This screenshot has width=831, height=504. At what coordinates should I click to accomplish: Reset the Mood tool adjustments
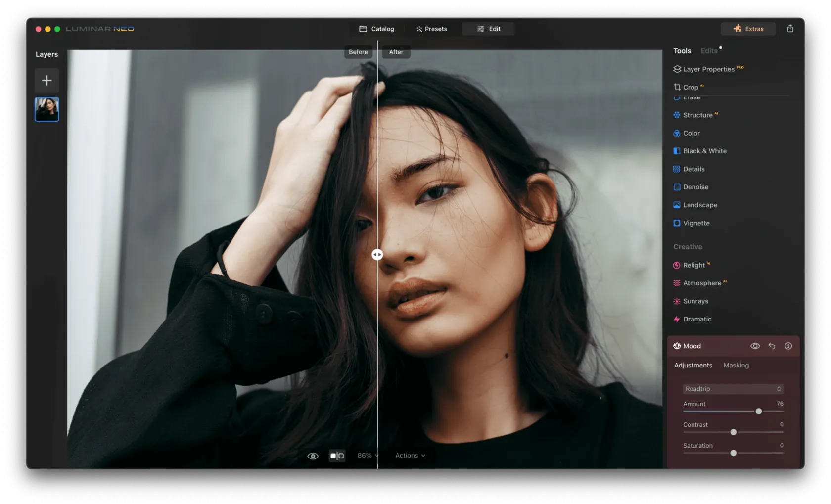[772, 346]
